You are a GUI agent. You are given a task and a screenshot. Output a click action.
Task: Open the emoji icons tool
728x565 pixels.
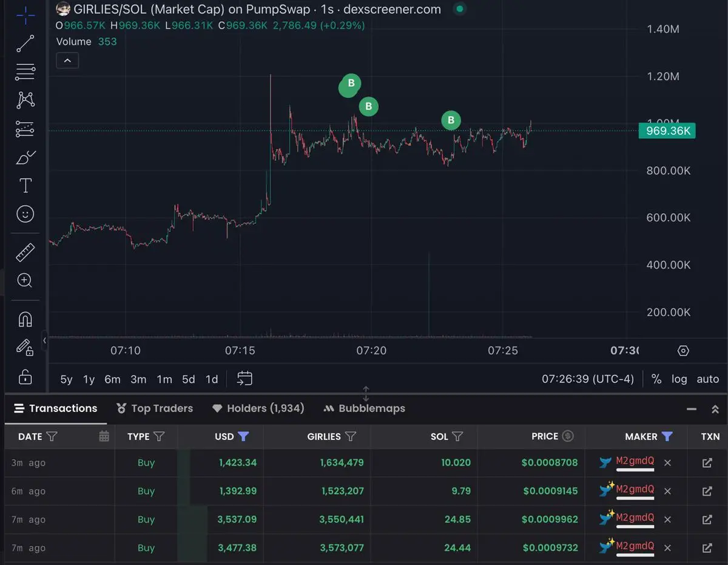pyautogui.click(x=25, y=214)
